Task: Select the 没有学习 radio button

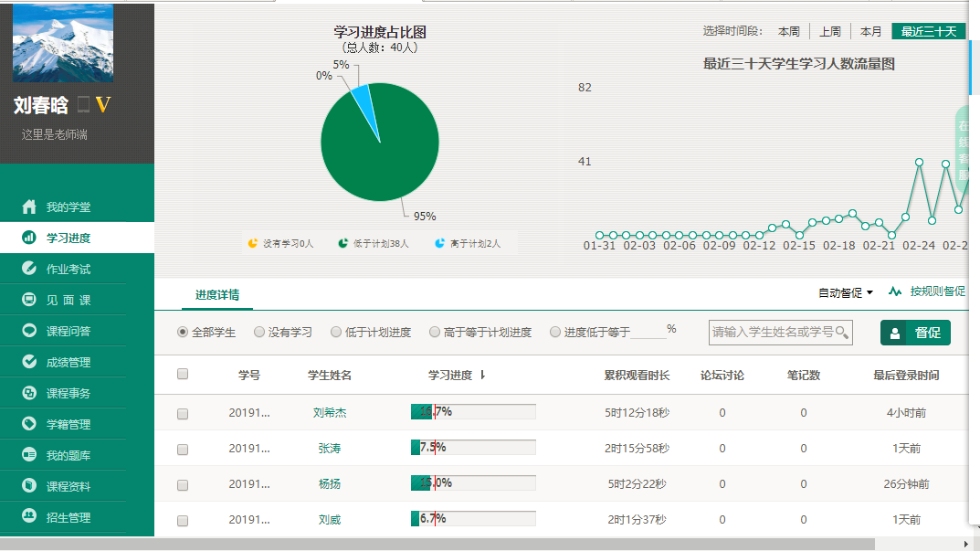Action: tap(259, 333)
